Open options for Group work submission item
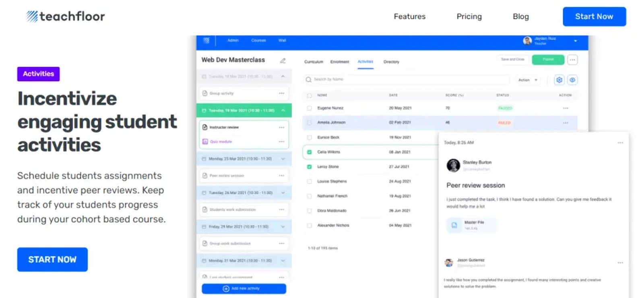 [281, 244]
